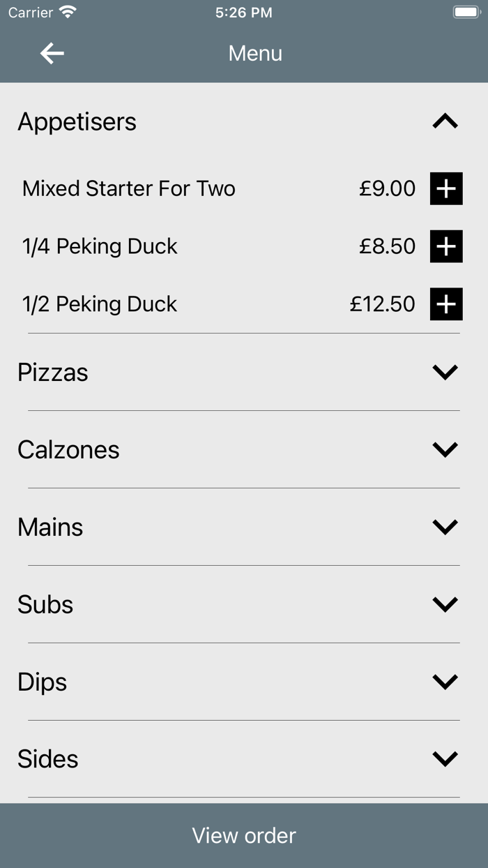Expand the Mains section
This screenshot has height=868, width=488.
445,527
